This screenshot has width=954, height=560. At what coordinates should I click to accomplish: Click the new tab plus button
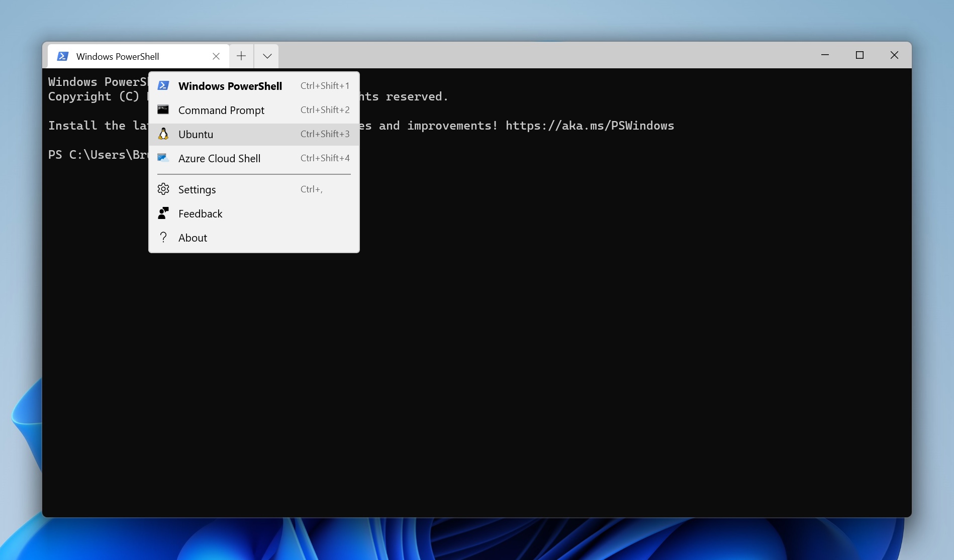241,56
